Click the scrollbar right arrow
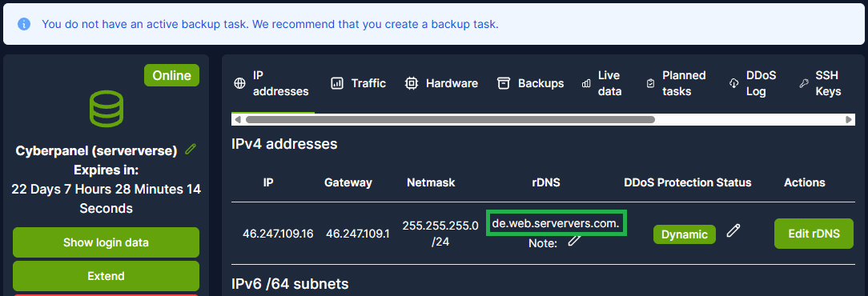 coord(849,119)
